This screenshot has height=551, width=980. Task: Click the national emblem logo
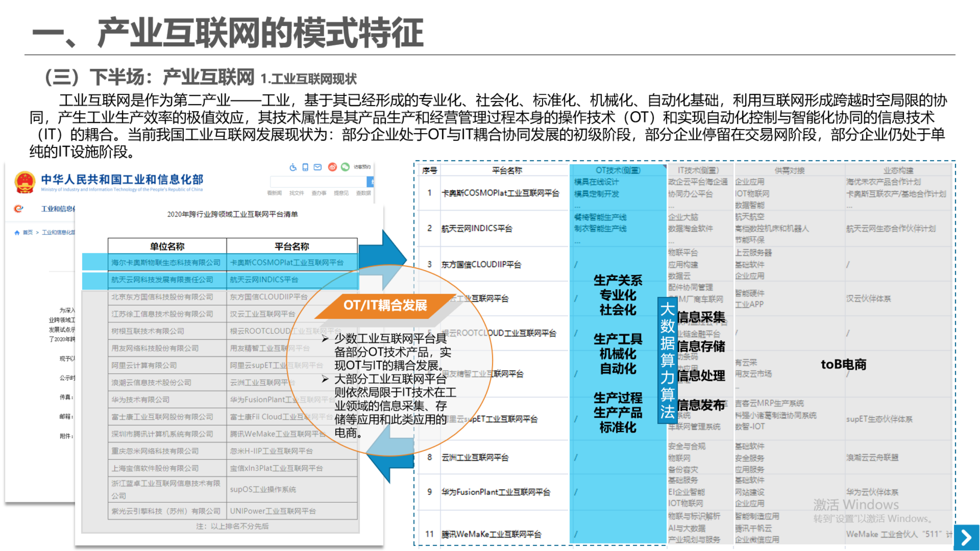click(25, 182)
